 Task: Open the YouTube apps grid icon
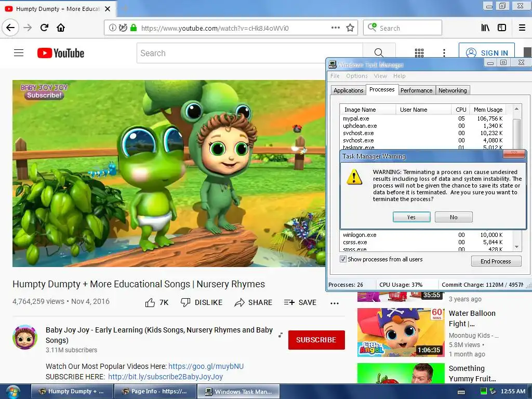(419, 53)
